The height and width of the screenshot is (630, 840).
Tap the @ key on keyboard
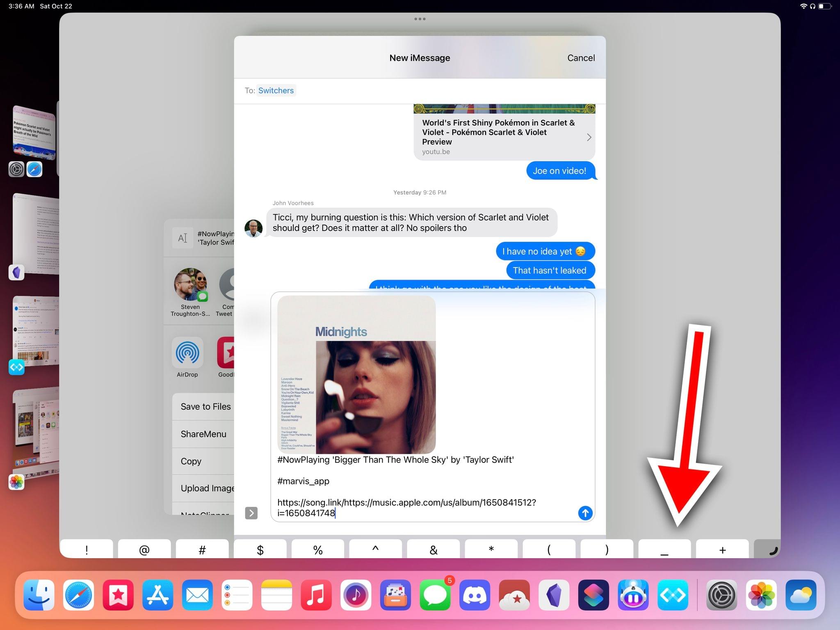pos(144,549)
